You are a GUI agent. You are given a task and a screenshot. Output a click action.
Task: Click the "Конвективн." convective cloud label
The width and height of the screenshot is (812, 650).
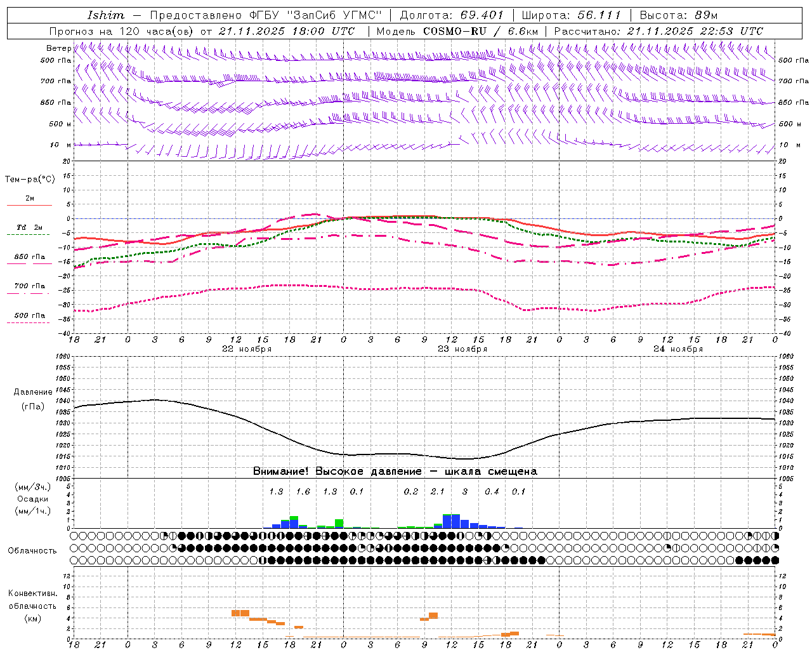(x=33, y=594)
